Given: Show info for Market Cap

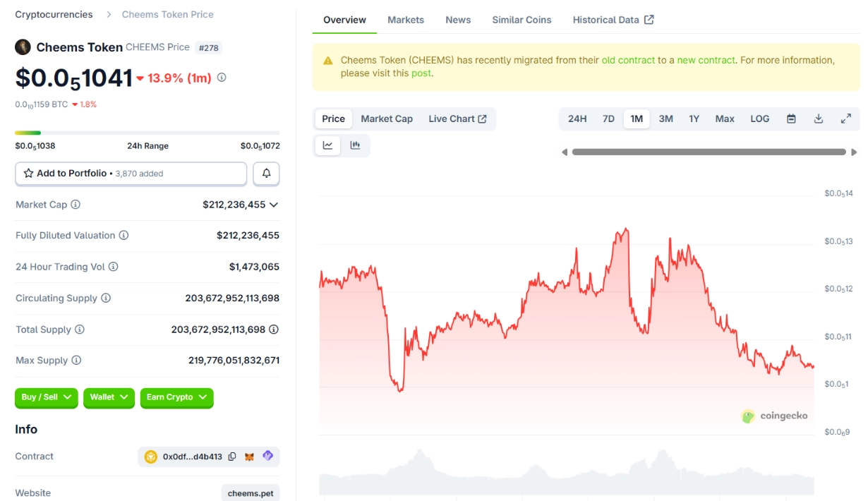Looking at the screenshot, I should tap(76, 205).
